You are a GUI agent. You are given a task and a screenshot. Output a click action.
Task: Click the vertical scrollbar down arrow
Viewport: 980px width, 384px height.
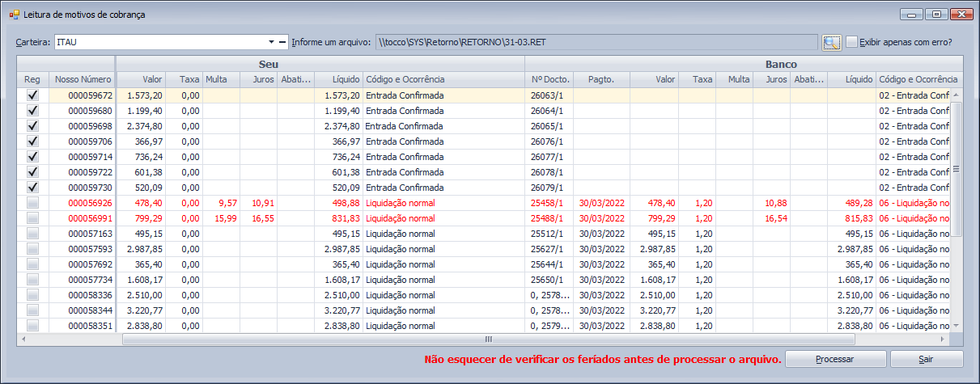point(956,325)
